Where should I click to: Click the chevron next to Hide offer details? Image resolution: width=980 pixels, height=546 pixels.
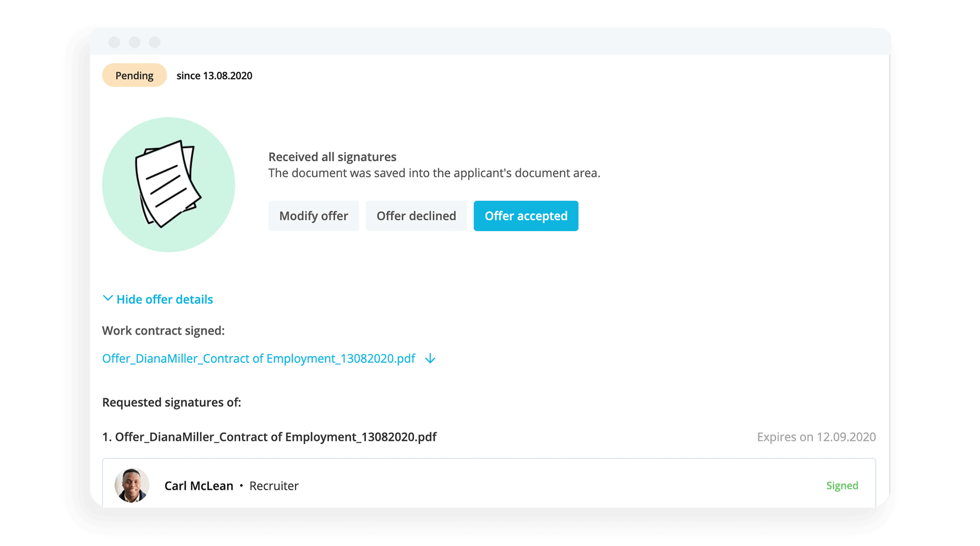(x=108, y=299)
